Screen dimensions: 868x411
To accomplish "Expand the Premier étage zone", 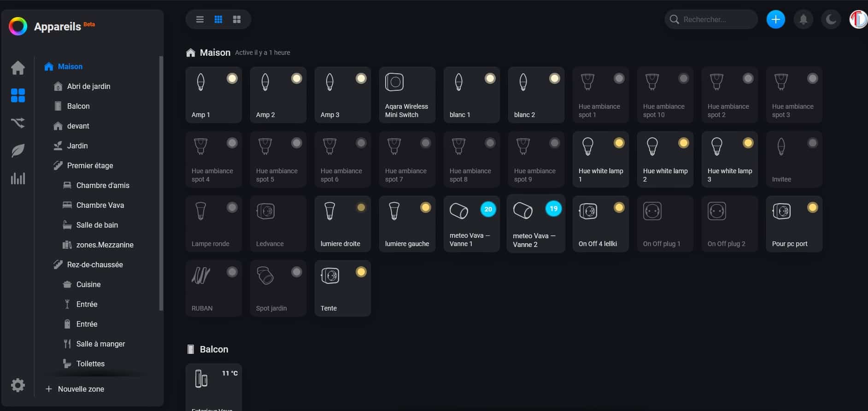I will click(x=90, y=165).
